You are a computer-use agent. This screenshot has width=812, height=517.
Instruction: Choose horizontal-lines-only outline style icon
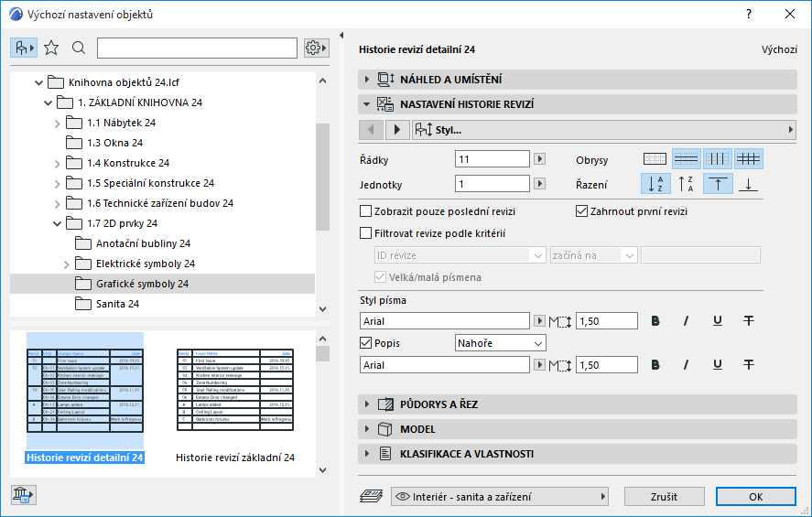click(x=687, y=158)
